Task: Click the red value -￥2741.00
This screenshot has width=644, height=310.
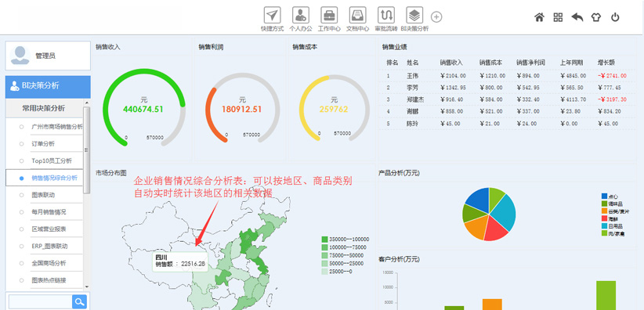Action: (612, 76)
